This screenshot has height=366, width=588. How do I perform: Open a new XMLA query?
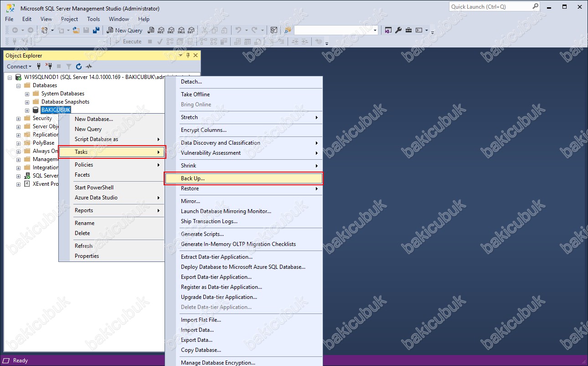pos(181,30)
